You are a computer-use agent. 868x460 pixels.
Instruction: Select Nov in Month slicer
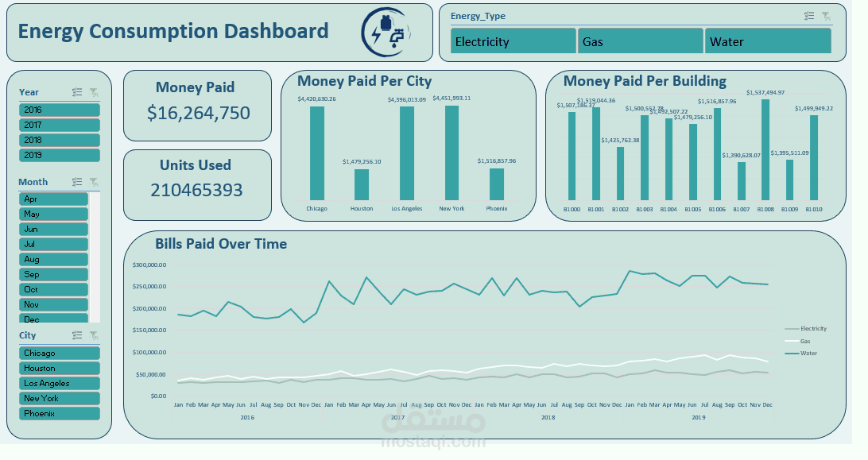53,304
